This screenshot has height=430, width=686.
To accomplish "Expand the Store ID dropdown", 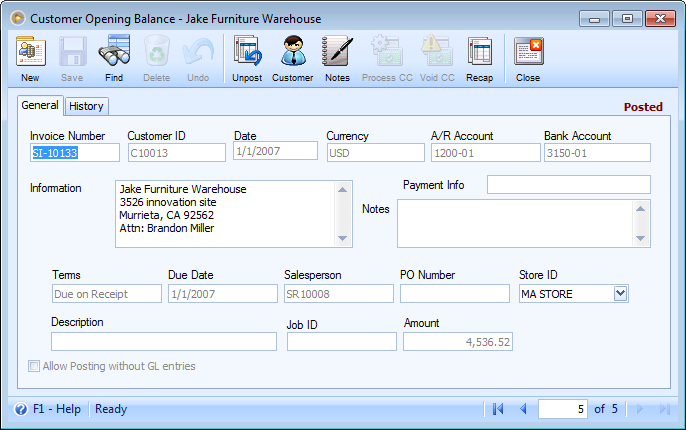I will [x=620, y=293].
